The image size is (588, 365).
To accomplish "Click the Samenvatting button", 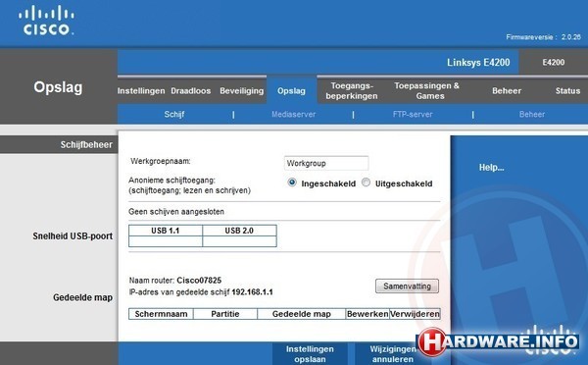I will click(407, 287).
